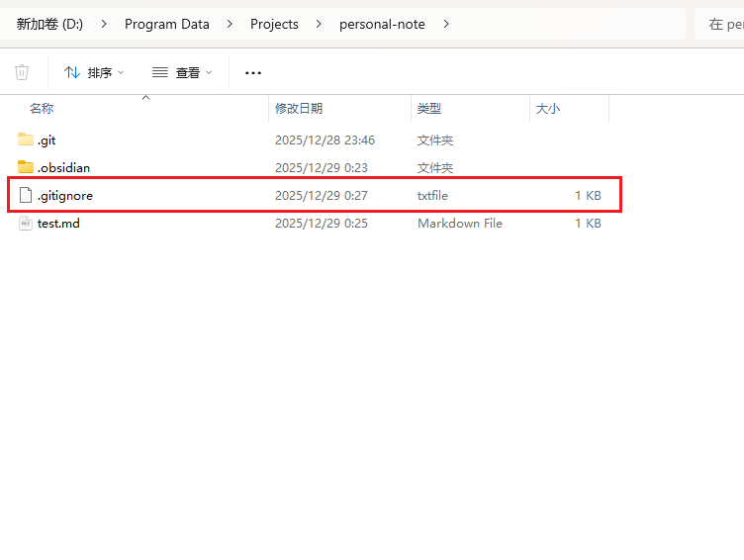
Task: Click the .git folder icon
Action: (26, 140)
